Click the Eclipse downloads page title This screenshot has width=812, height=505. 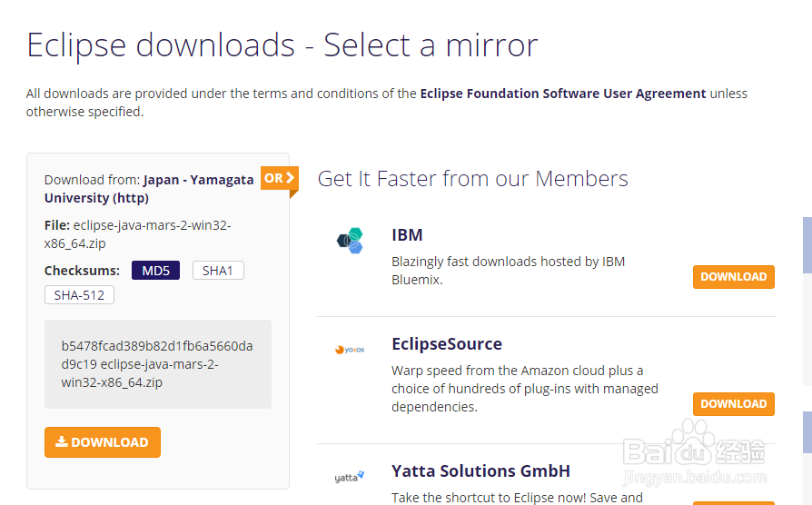[282, 45]
